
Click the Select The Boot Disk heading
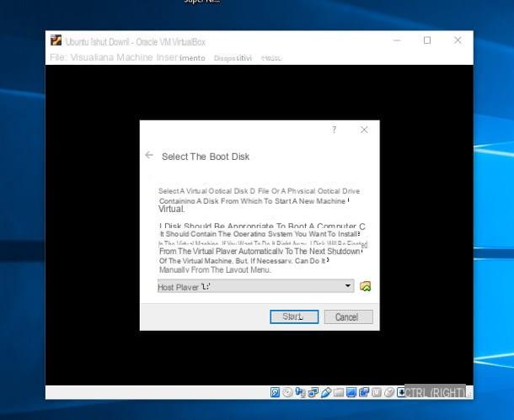point(206,157)
